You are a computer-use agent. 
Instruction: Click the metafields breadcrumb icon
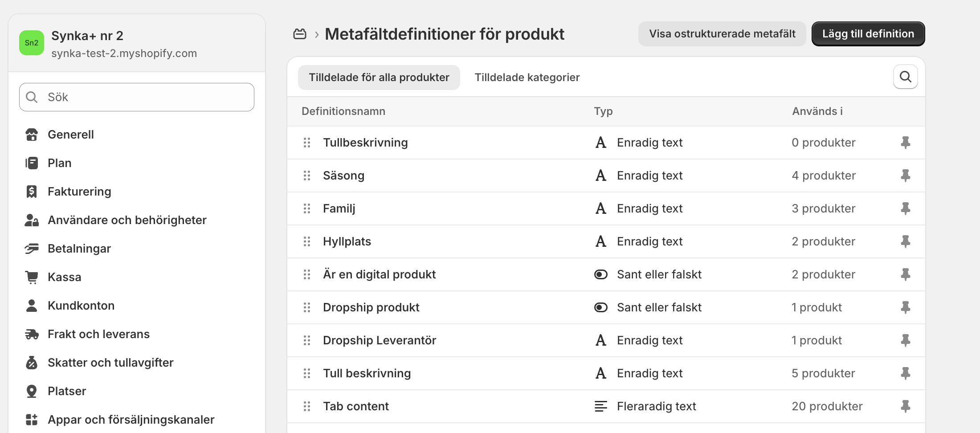(x=299, y=34)
